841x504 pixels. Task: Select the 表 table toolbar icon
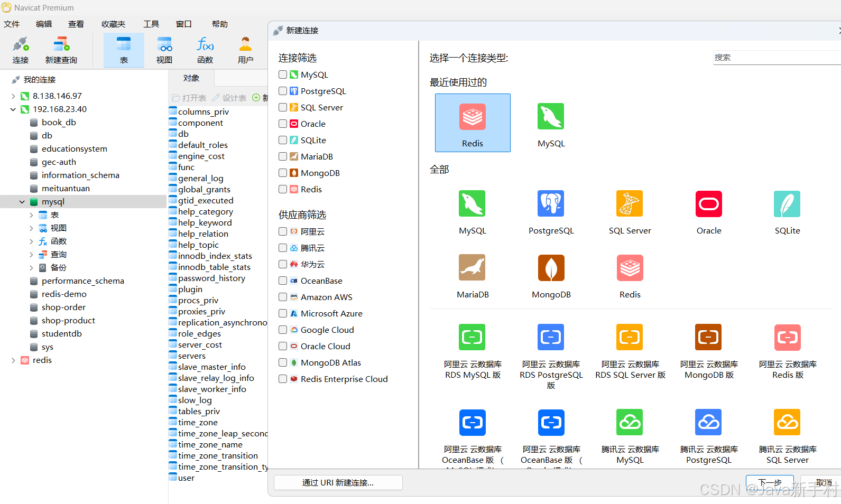coord(124,50)
